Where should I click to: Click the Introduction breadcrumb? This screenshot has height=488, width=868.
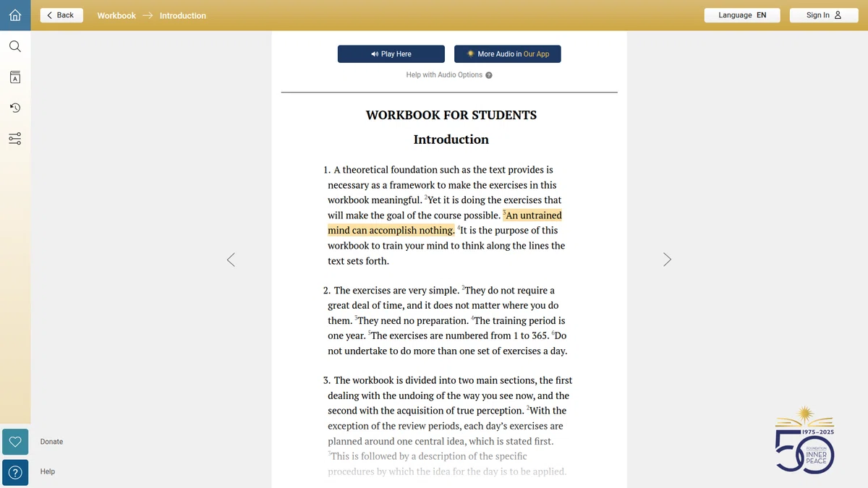pos(183,15)
